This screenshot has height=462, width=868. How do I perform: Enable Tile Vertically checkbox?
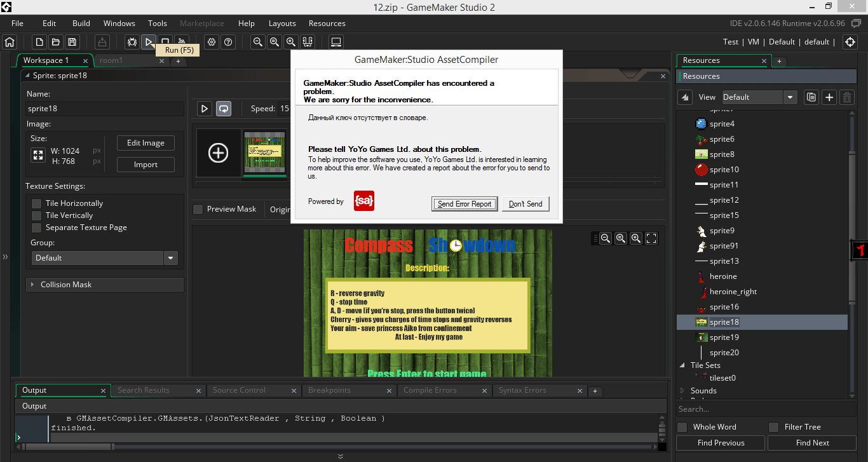[x=36, y=215]
